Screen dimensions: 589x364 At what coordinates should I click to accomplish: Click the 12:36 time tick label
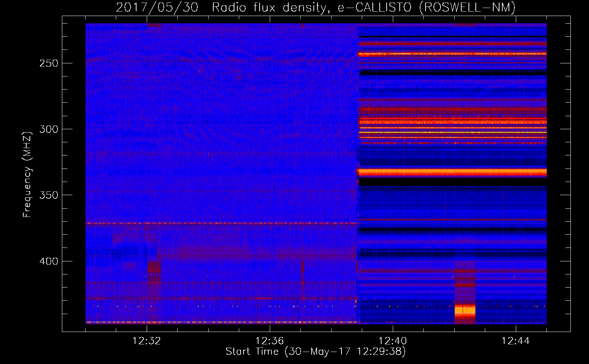pos(270,341)
